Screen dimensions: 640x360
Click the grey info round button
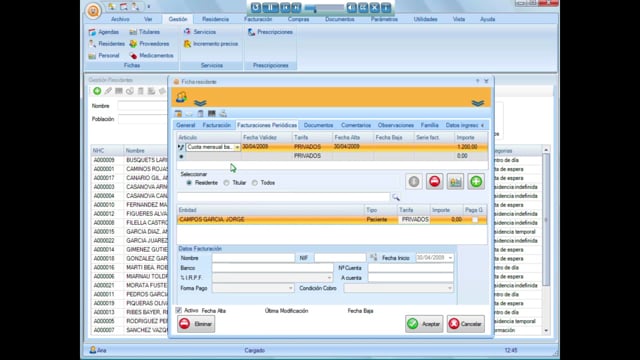413,181
